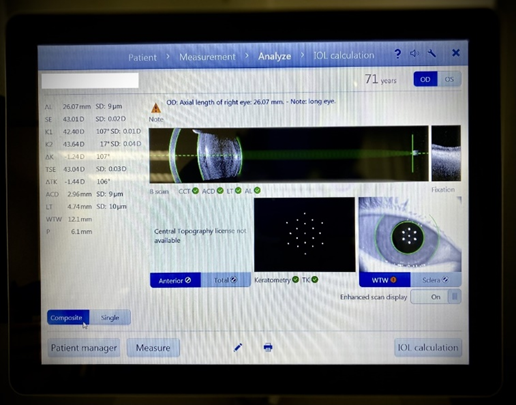Screen dimensions: 516x405
Task: Click the green check next to CCT
Action: [x=195, y=191]
